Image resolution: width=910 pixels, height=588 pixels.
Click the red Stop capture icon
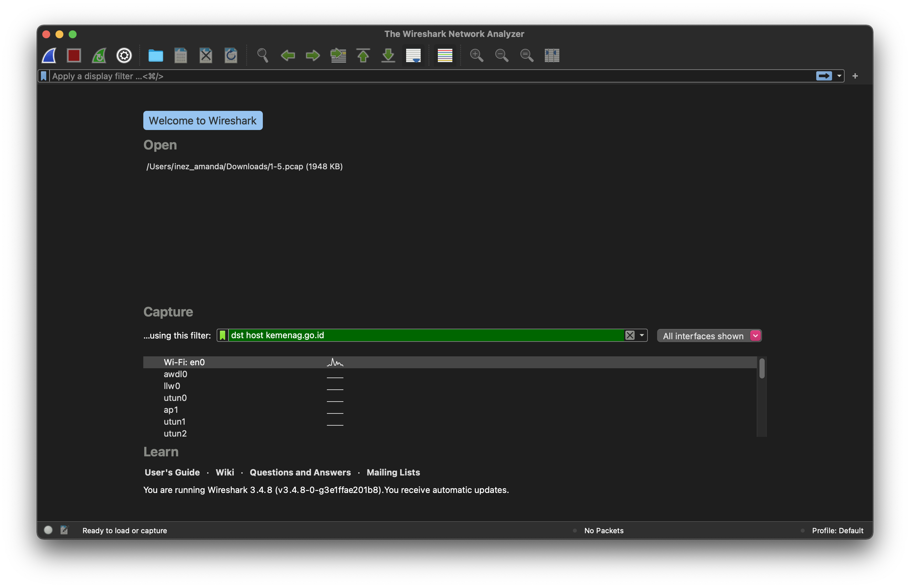(74, 55)
